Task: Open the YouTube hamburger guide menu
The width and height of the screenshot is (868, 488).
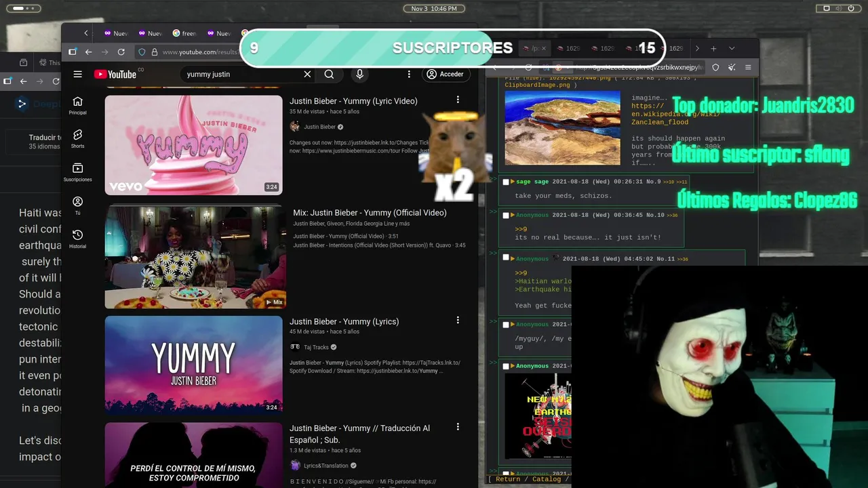Action: click(78, 75)
